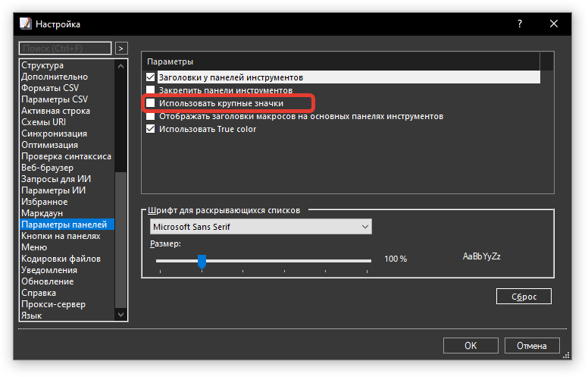Click the 100 % size value
Screen dimensions: 588x377
click(396, 259)
